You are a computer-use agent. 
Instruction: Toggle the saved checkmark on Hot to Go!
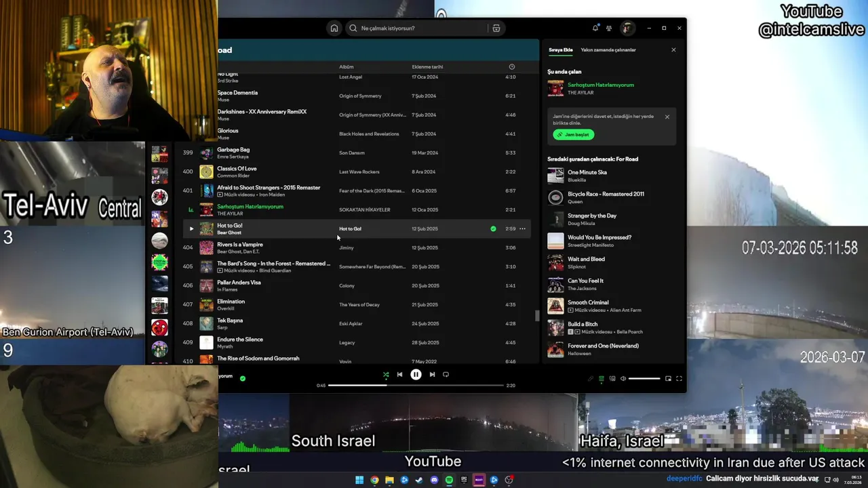[493, 228]
